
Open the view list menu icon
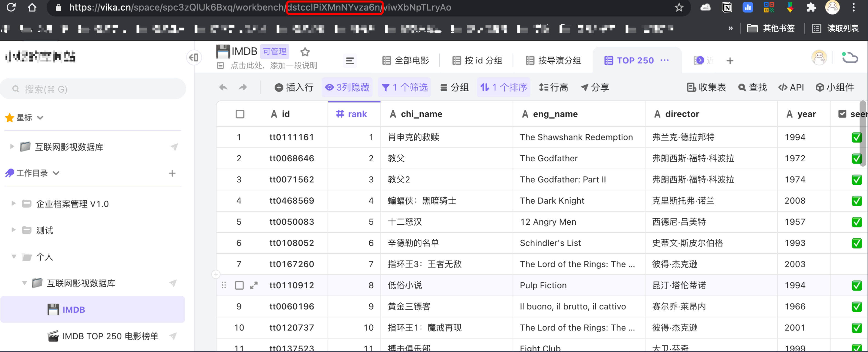(350, 61)
